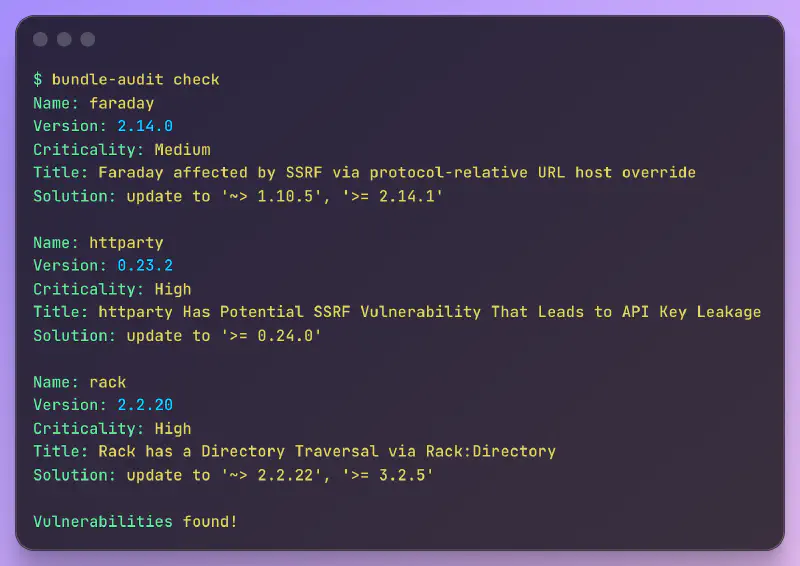The width and height of the screenshot is (800, 566).
Task: Select the "rack" gem name
Action: (108, 382)
